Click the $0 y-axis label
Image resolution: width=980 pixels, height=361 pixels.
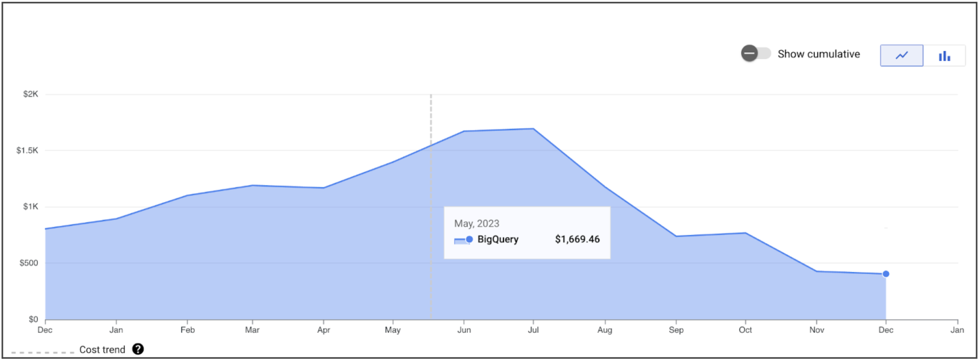point(33,320)
